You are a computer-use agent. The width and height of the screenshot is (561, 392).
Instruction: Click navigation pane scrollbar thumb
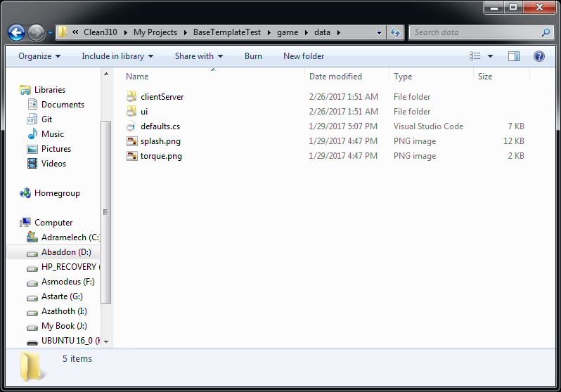106,212
